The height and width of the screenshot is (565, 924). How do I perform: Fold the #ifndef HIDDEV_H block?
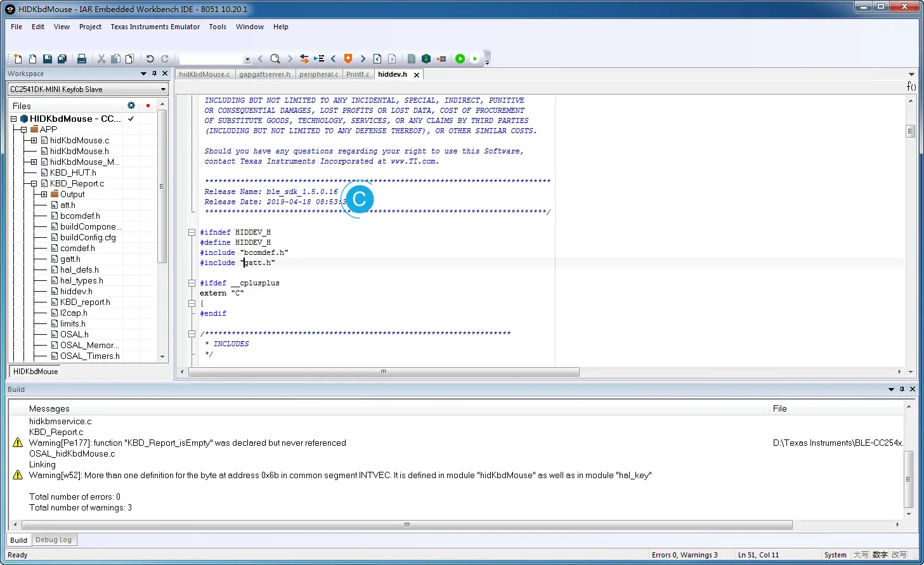pos(192,232)
